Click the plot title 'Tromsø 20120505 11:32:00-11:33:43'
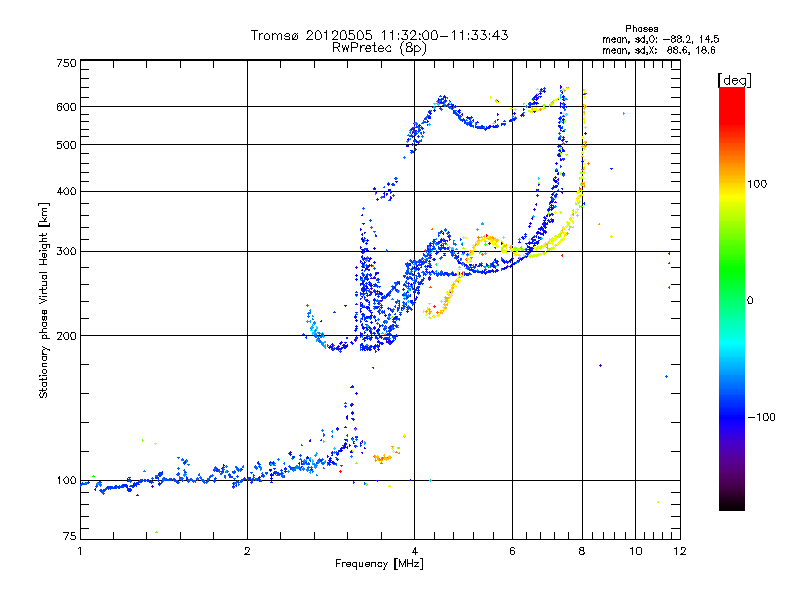Image resolution: width=800 pixels, height=600 pixels. pos(379,35)
